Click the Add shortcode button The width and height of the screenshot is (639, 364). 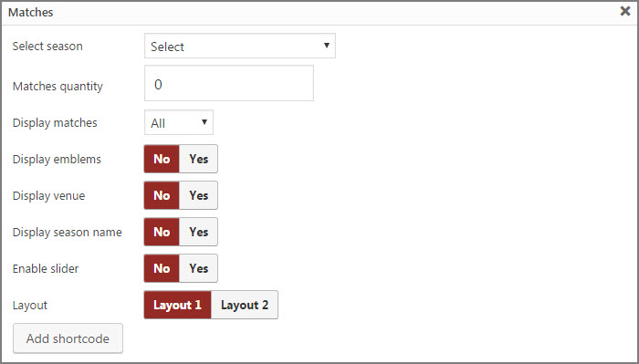pos(68,338)
